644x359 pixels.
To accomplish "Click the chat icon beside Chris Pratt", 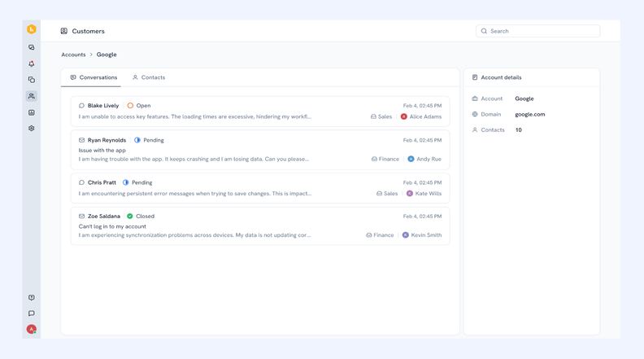I will (x=81, y=182).
